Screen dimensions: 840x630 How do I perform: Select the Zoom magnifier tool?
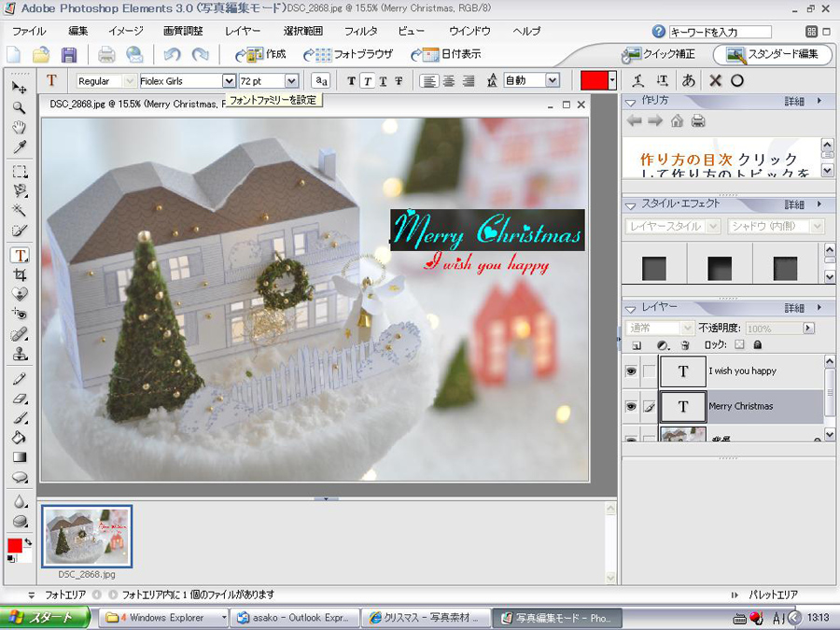pos(19,107)
